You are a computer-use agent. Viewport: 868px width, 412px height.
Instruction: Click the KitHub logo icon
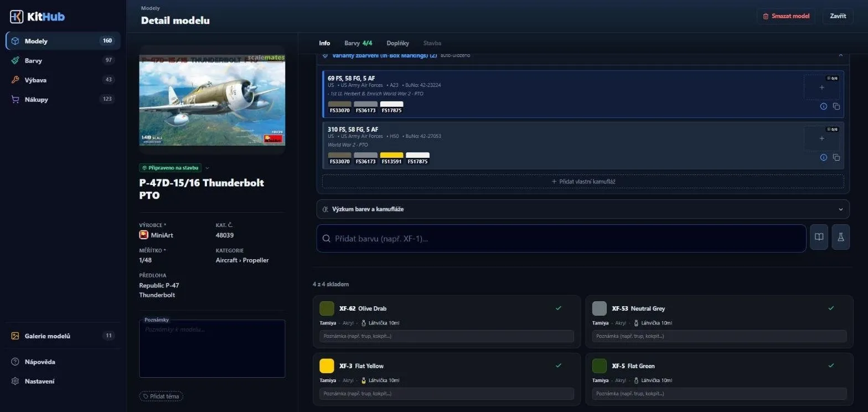pyautogui.click(x=17, y=17)
